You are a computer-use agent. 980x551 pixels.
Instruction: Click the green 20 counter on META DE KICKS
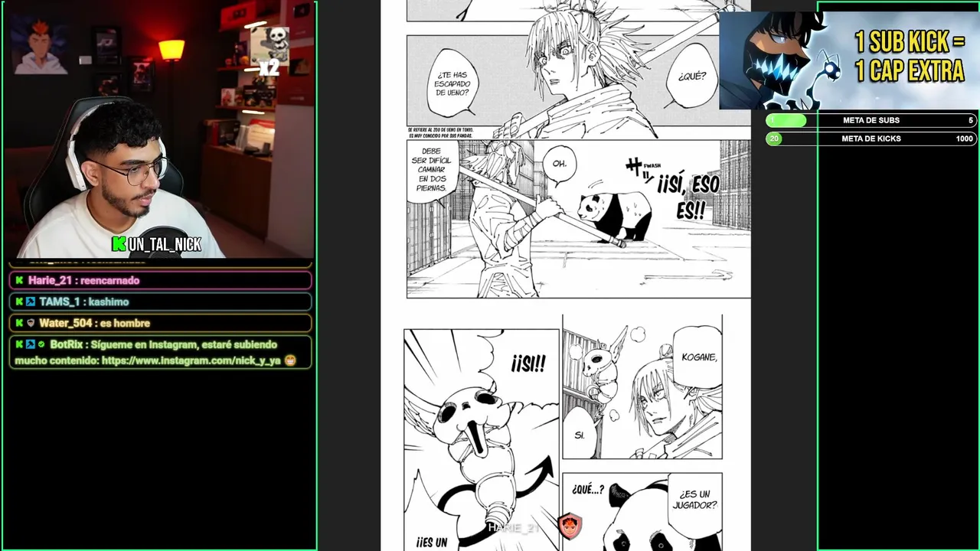click(774, 139)
